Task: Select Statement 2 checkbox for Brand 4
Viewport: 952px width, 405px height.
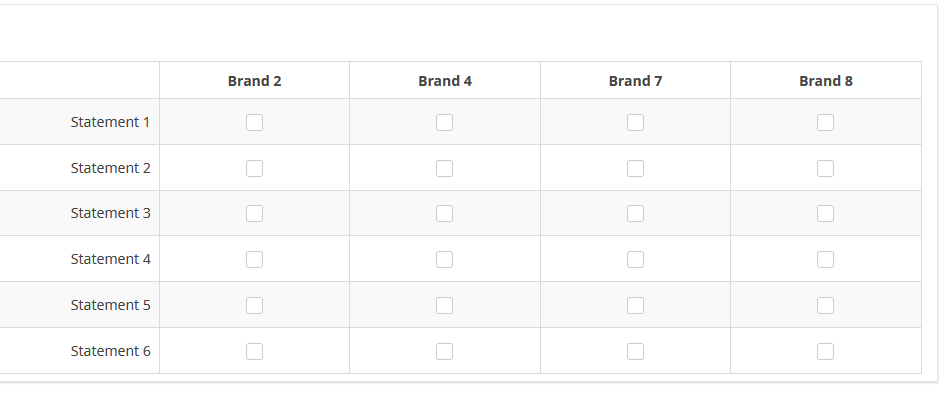Action: pyautogui.click(x=444, y=168)
